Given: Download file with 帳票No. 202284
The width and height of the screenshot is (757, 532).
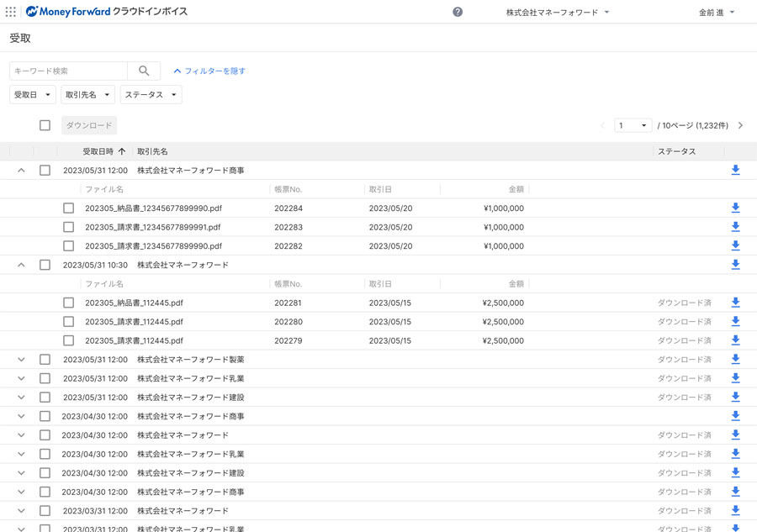Looking at the screenshot, I should tap(736, 208).
